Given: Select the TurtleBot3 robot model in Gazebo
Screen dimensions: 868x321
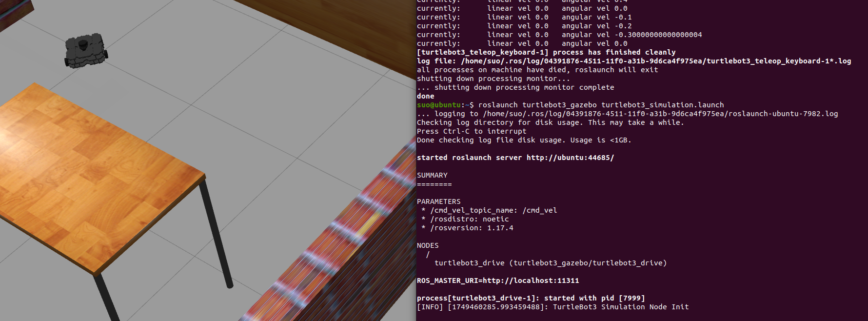Looking at the screenshot, I should [86, 50].
